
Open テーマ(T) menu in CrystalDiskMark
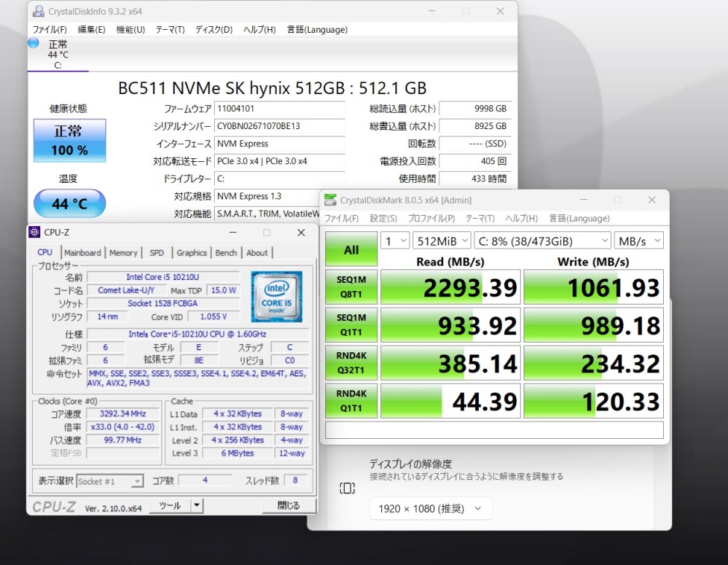click(480, 219)
